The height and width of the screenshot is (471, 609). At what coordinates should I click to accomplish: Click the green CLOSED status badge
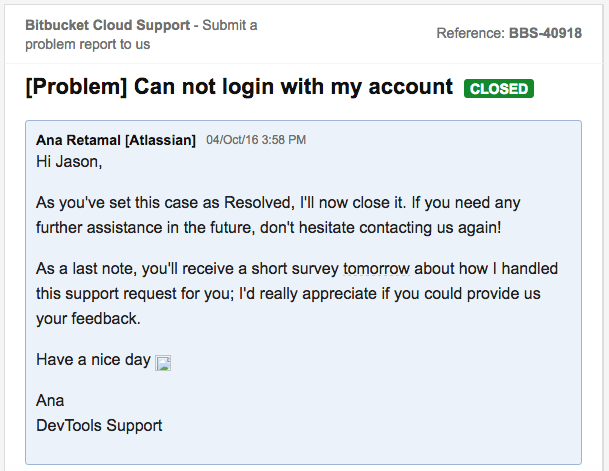499,89
